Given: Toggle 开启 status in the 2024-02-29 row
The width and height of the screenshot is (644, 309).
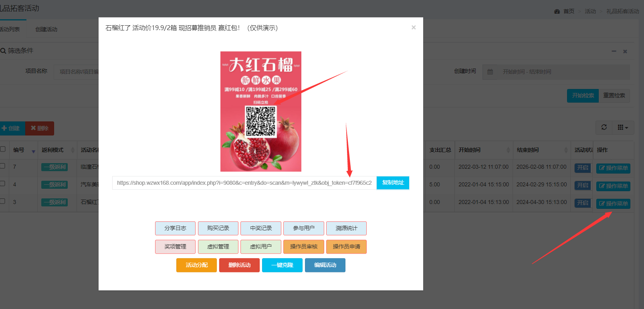Looking at the screenshot, I should (x=583, y=186).
